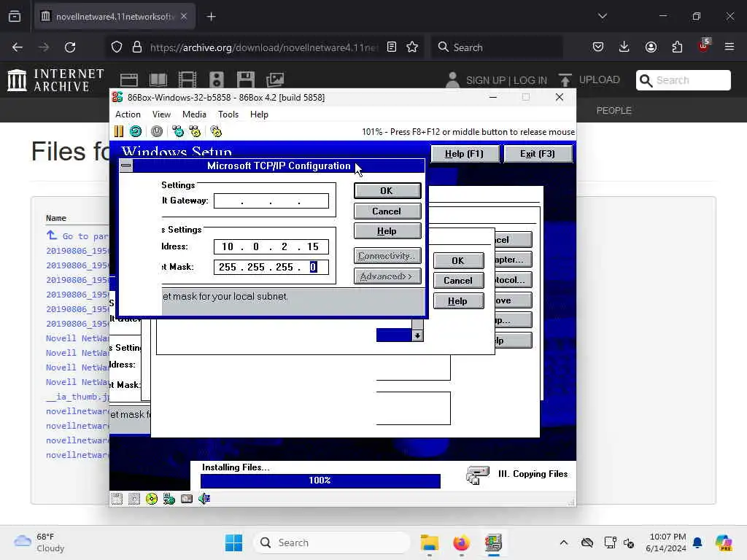Screen dimensions: 747x560
Task: Click the CD-ROM disc icon in 86Box status bar
Action: (x=152, y=499)
